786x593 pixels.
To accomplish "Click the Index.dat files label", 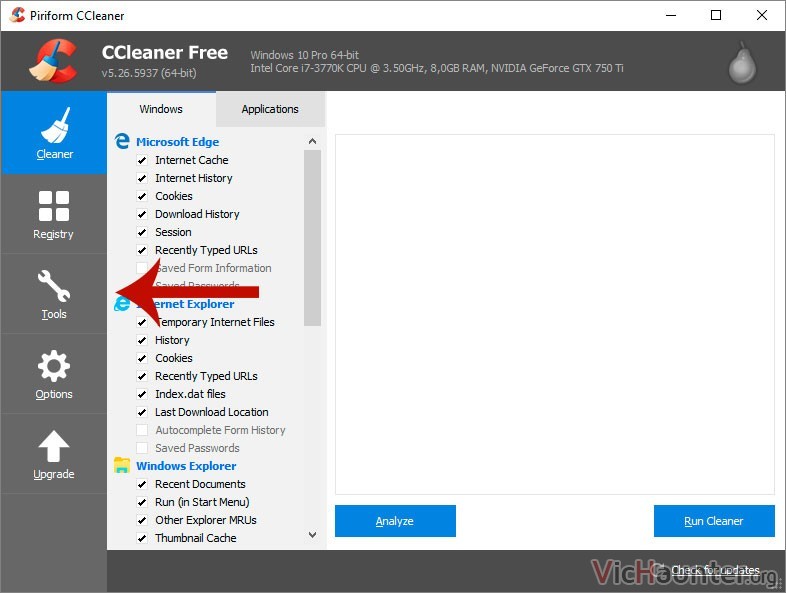I will click(x=190, y=394).
